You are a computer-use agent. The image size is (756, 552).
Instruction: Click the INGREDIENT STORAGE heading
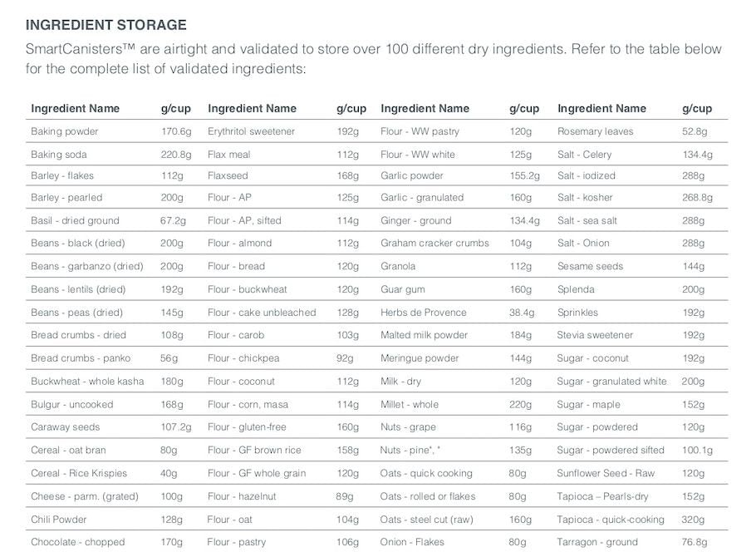point(106,26)
